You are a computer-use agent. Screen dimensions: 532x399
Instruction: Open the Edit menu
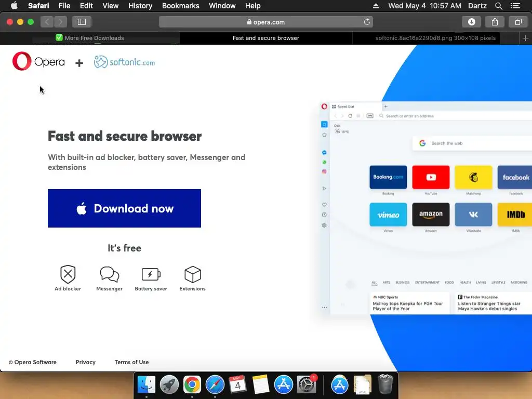(x=86, y=6)
